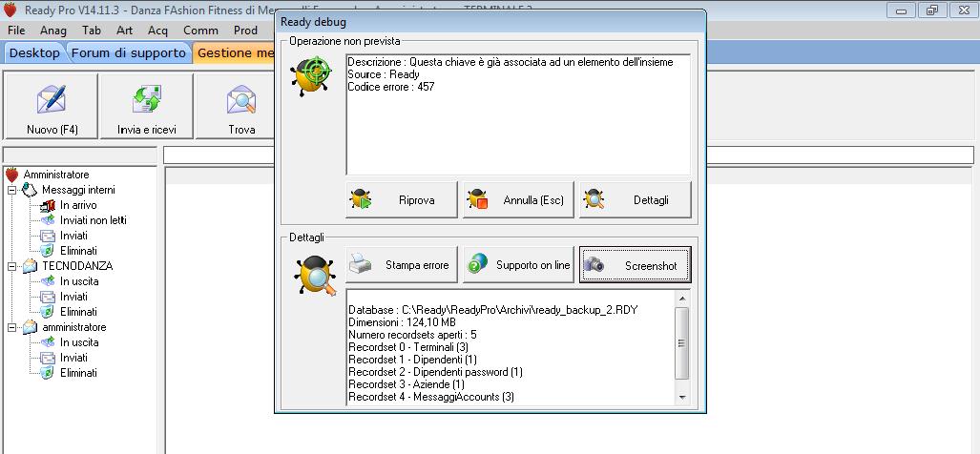Restore down the Ready Pro window
The height and width of the screenshot is (454, 980).
[x=932, y=10]
